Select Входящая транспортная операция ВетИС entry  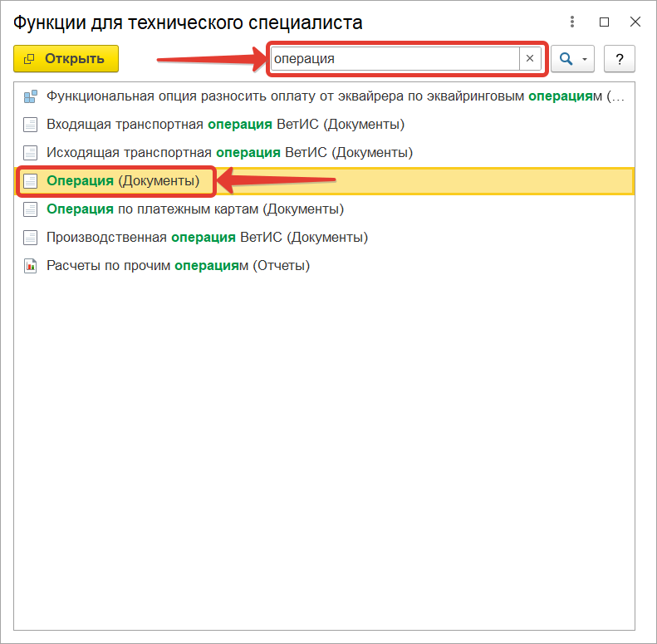pos(225,125)
